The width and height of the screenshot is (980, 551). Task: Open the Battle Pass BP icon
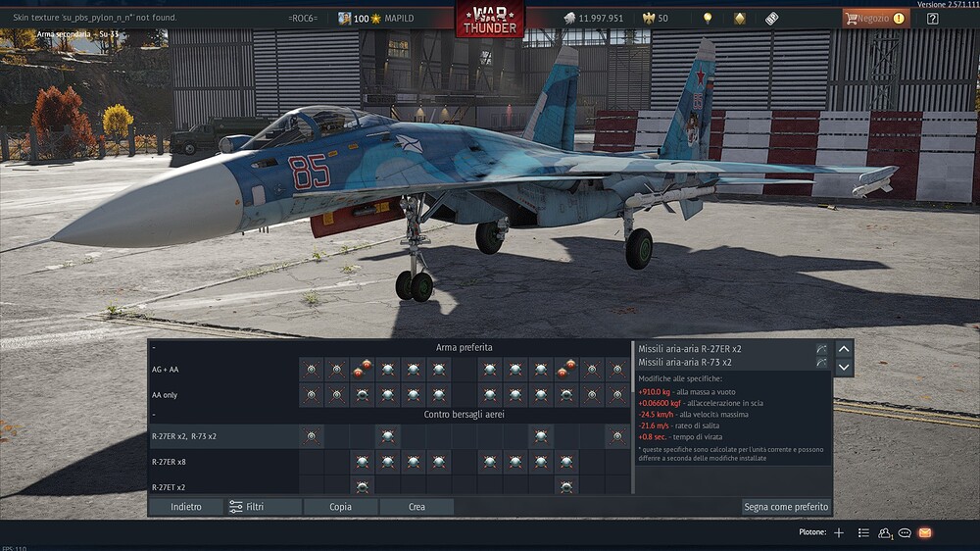(x=772, y=18)
